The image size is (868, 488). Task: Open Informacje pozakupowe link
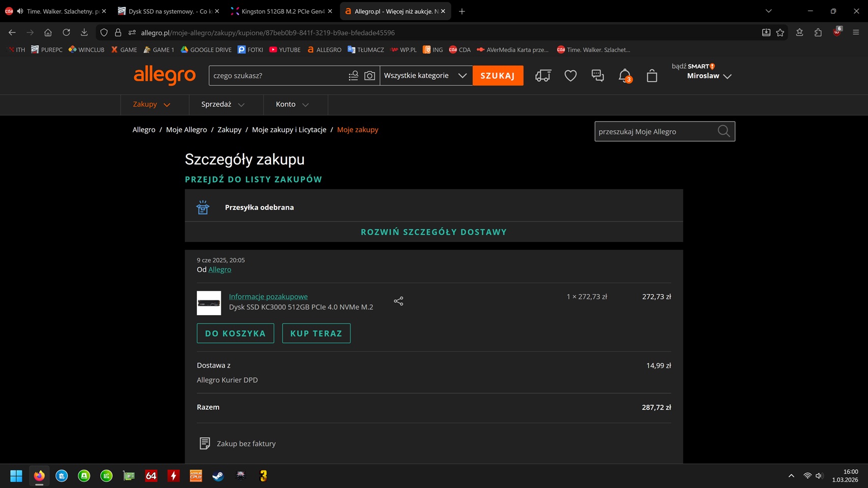coord(268,296)
